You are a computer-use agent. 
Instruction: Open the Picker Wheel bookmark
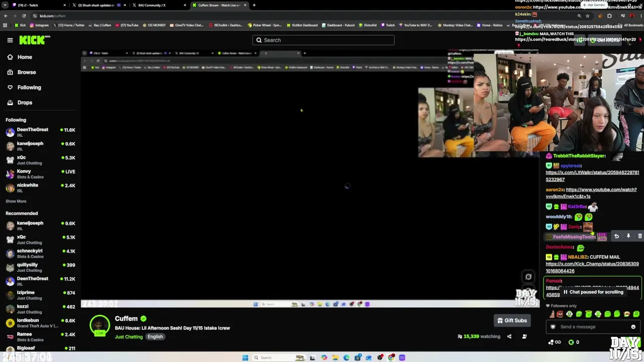(265, 25)
